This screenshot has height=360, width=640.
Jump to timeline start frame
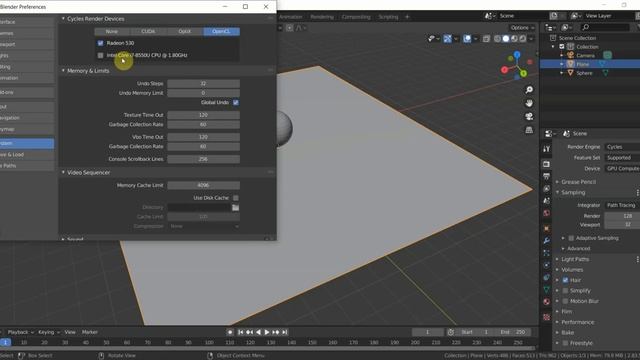click(240, 332)
